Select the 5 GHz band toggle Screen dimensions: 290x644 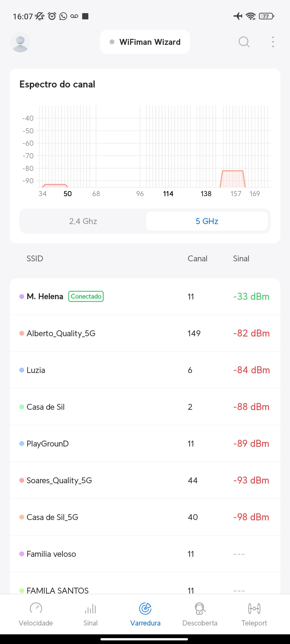coord(207,221)
